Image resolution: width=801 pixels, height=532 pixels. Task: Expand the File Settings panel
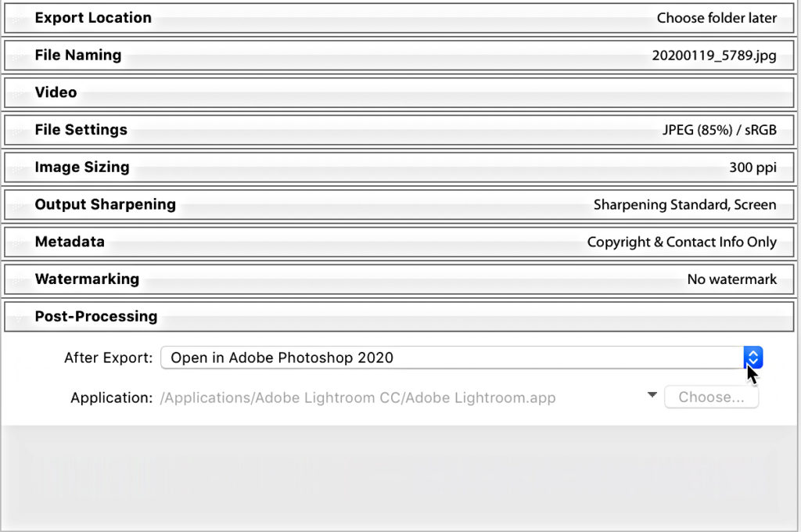tap(399, 130)
